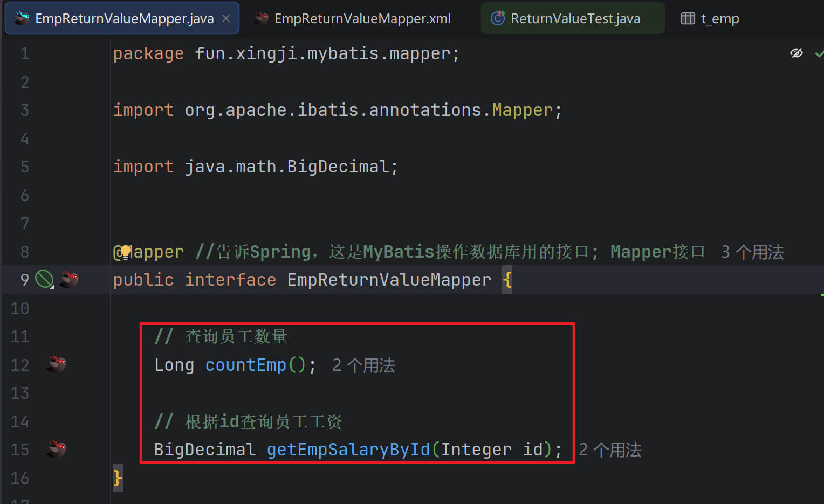
Task: Switch to the EmpReturnValueMapper.xml tab
Action: click(362, 19)
